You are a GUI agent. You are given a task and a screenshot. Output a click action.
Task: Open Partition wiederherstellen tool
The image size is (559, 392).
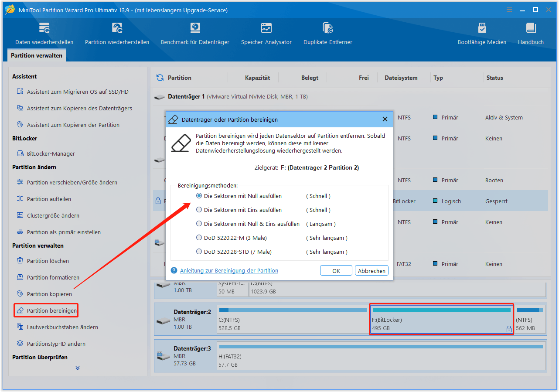[117, 34]
